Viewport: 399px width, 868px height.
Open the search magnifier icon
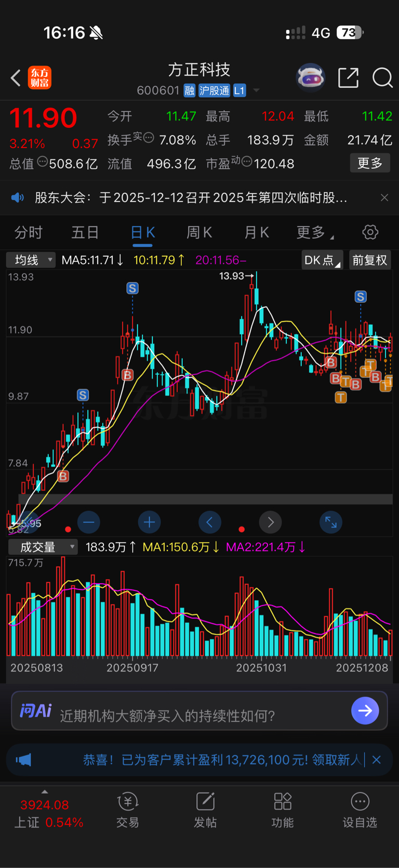click(x=382, y=77)
